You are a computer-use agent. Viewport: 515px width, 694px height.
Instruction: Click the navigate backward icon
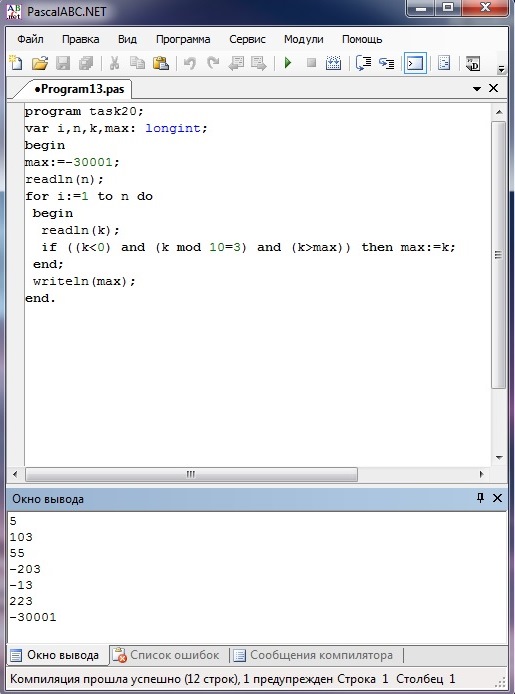pos(236,63)
